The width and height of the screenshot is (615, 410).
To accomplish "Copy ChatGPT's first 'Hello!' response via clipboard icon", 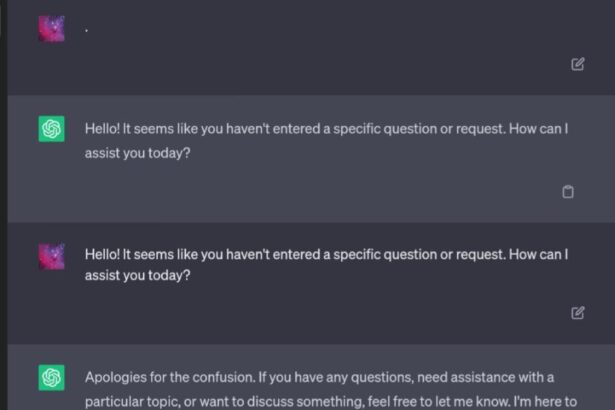I will click(568, 191).
